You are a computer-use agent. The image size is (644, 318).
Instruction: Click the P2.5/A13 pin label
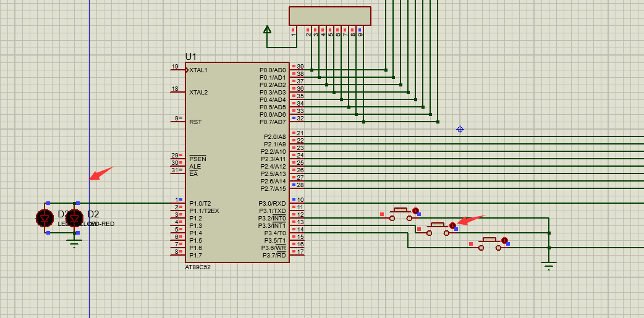[273, 174]
